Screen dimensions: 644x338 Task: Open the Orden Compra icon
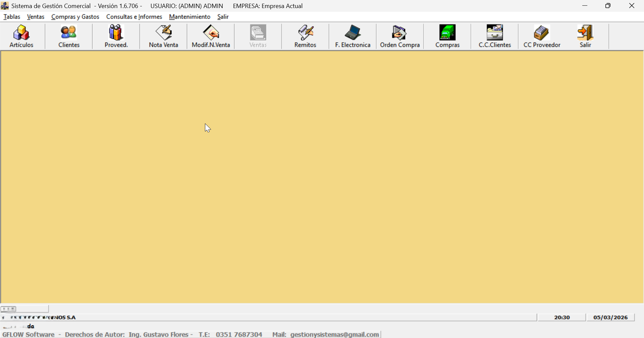tap(400, 36)
